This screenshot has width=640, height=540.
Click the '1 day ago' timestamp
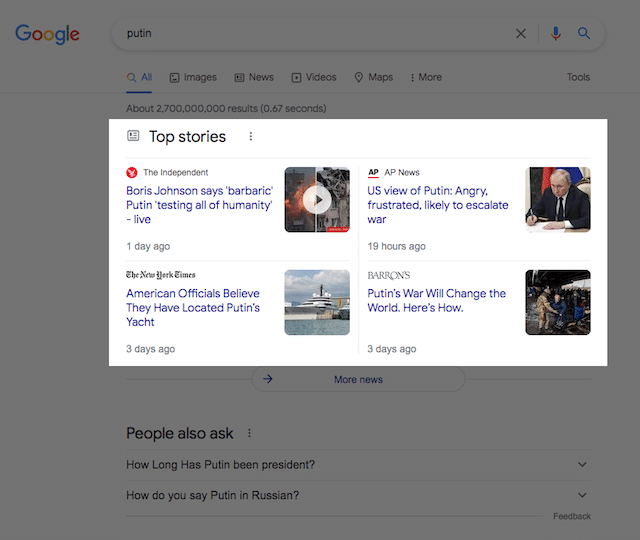pos(148,246)
